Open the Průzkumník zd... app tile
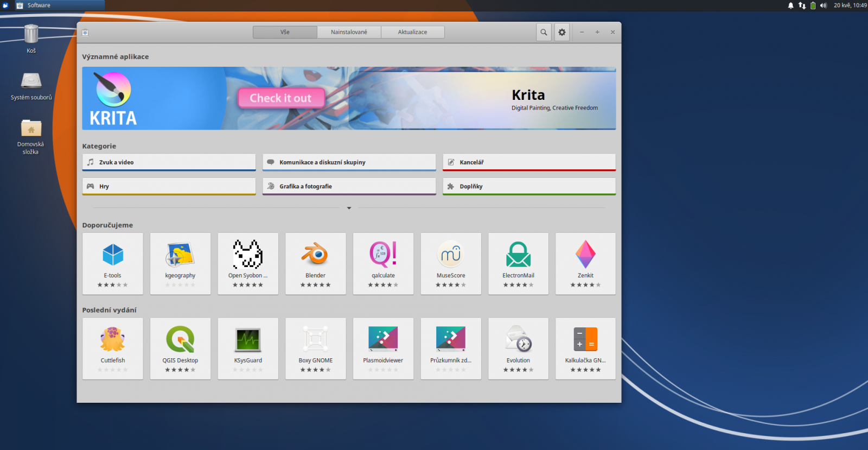Screen dimensions: 868x450 coord(451,348)
